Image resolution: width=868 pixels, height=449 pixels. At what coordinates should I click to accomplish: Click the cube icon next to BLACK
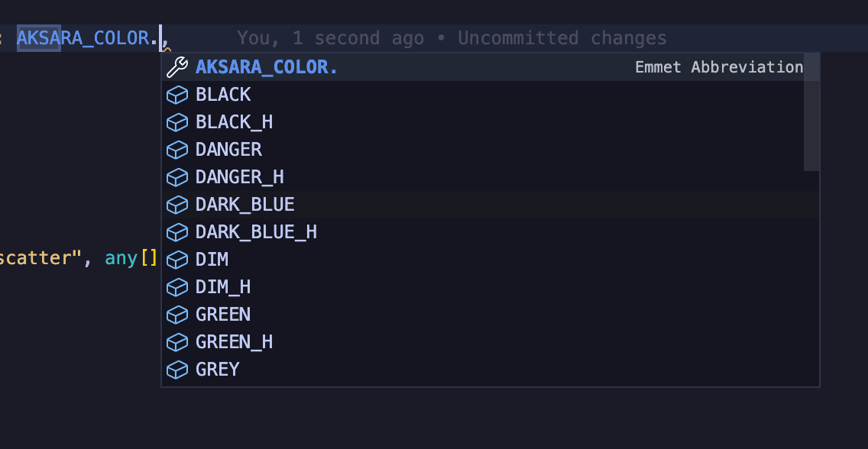pos(177,95)
